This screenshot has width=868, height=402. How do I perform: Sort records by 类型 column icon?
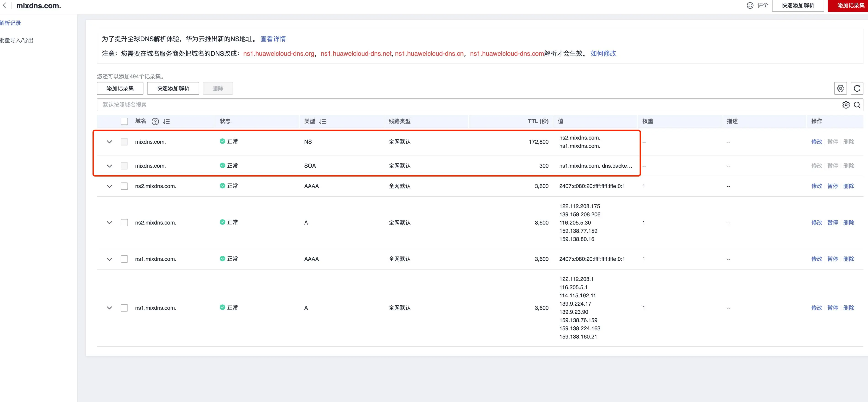tap(323, 122)
